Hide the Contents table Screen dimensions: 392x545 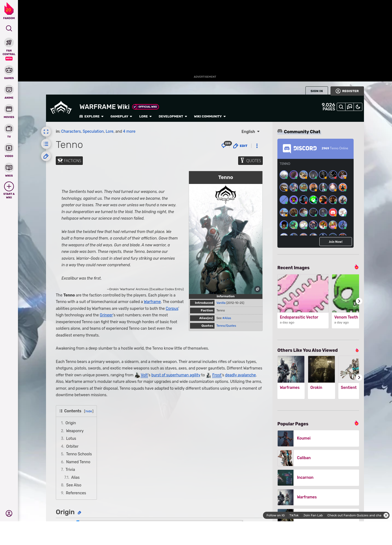(x=89, y=411)
